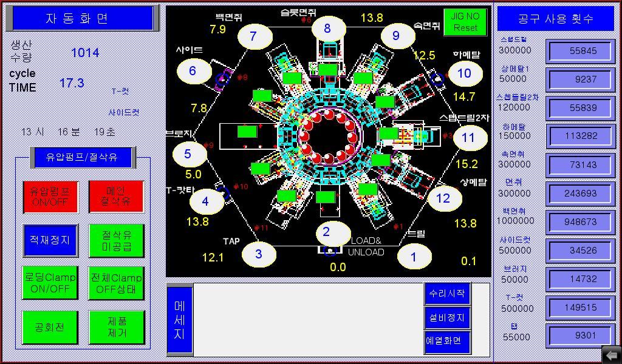The height and width of the screenshot is (364, 622).
Task: Click the 메세지 blue label
Action: coord(179,320)
